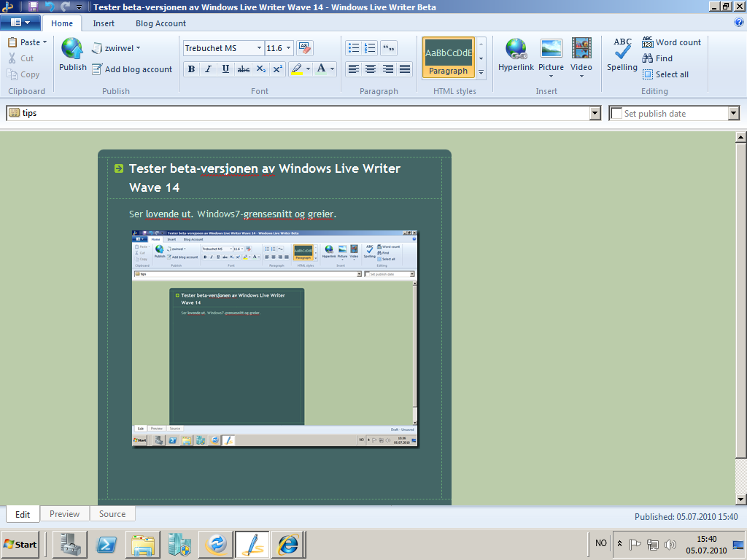Align paragraph text right
Image resolution: width=747 pixels, height=560 pixels.
point(388,69)
